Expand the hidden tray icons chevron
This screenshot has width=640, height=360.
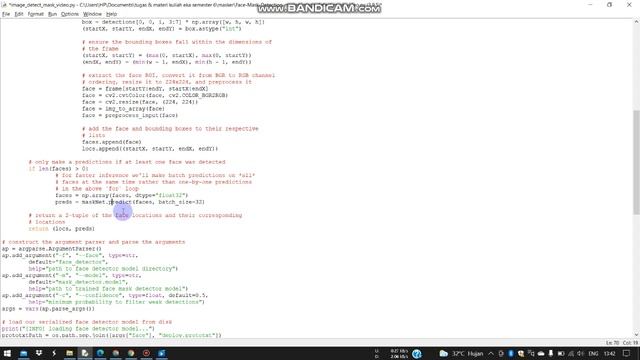tap(491, 353)
